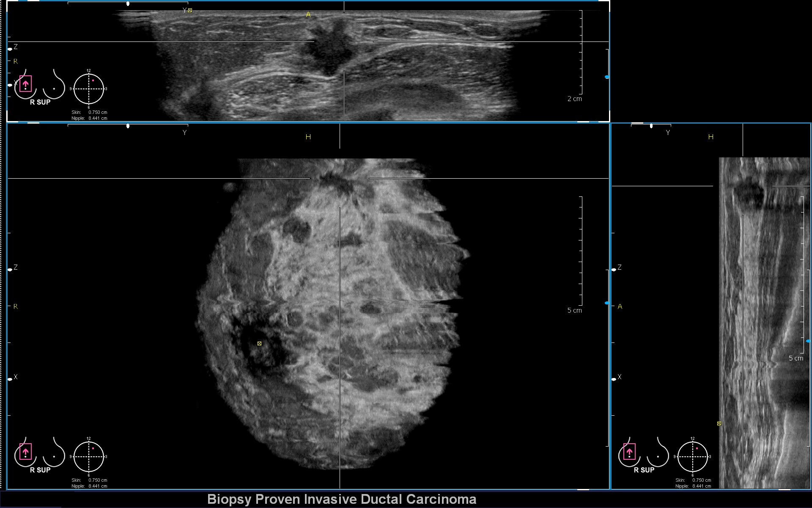The image size is (812, 508).
Task: Click the clock-face locator in right sagittal pane
Action: pos(693,457)
